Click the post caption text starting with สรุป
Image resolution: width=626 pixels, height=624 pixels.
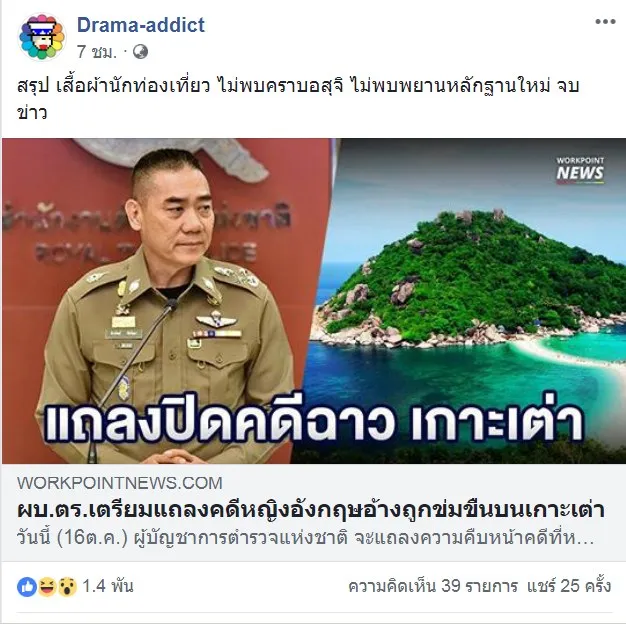click(x=298, y=99)
